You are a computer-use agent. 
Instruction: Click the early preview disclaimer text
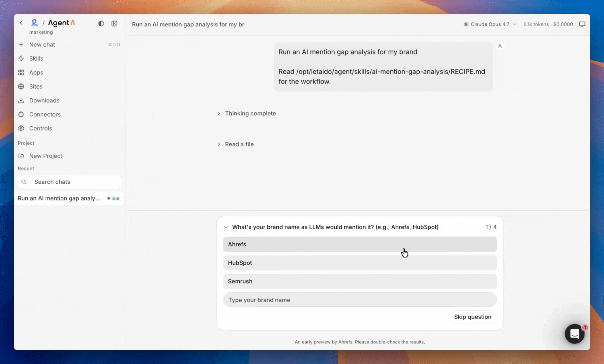click(360, 342)
